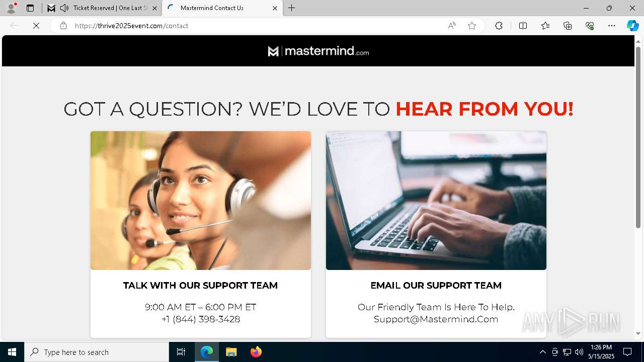Click the page vertical scrollbar thumb
Viewport: 644px width, 362px height.
click(x=638, y=137)
